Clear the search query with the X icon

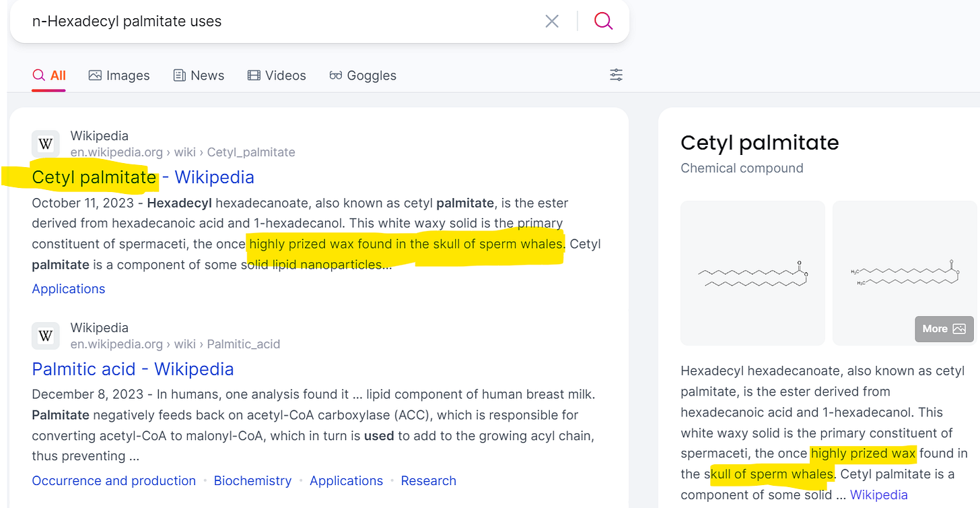552,22
